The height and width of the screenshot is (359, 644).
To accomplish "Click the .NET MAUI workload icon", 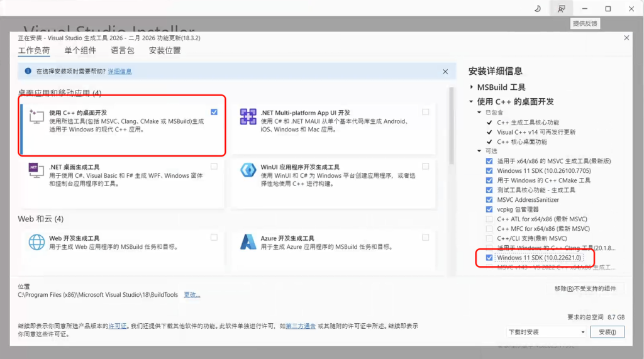I will pos(248,117).
